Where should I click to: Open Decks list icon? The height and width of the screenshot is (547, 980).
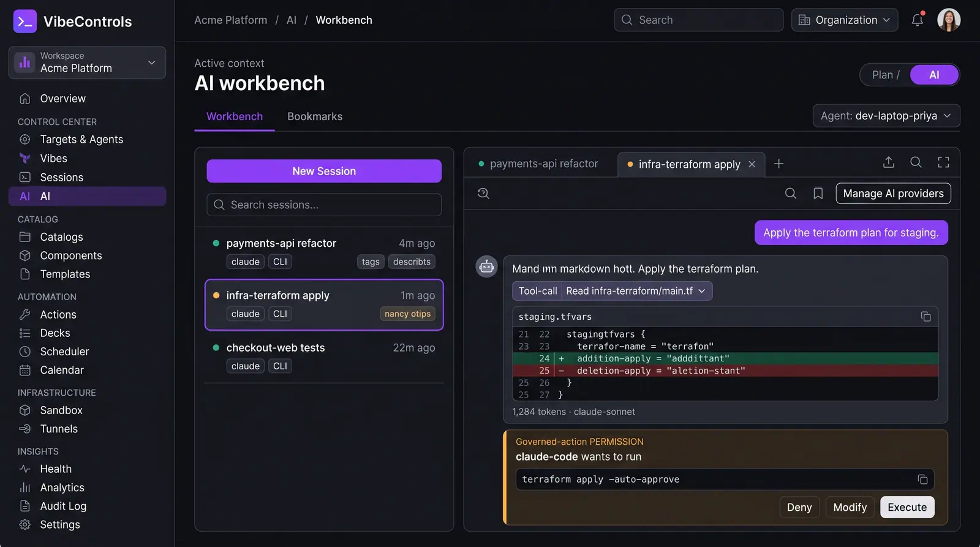[25, 333]
